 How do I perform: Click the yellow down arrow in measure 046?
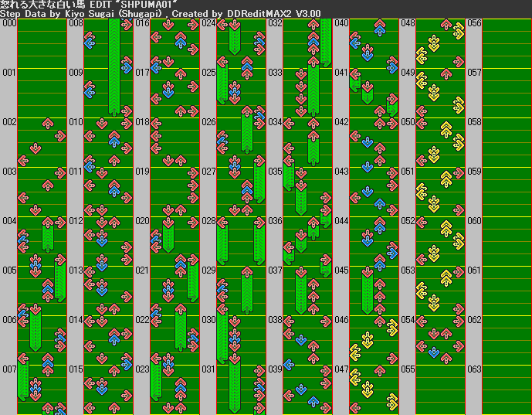(x=368, y=340)
